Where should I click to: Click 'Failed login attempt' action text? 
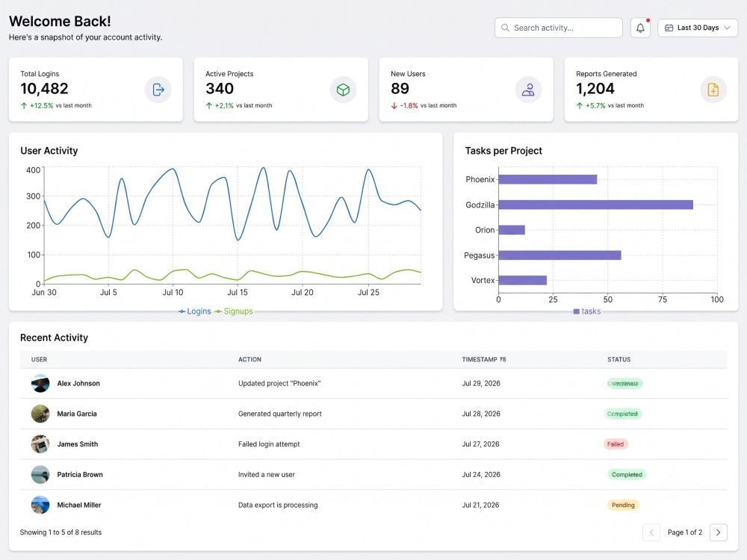[x=269, y=444]
